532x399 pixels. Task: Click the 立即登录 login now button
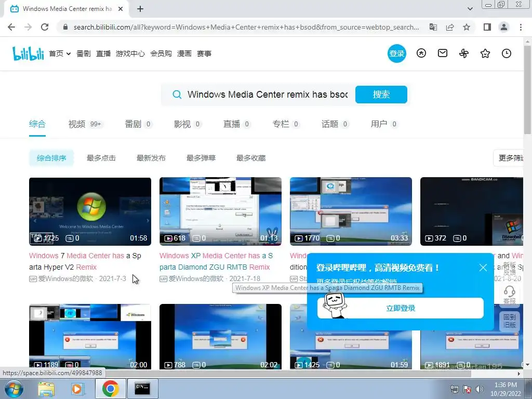tap(401, 308)
